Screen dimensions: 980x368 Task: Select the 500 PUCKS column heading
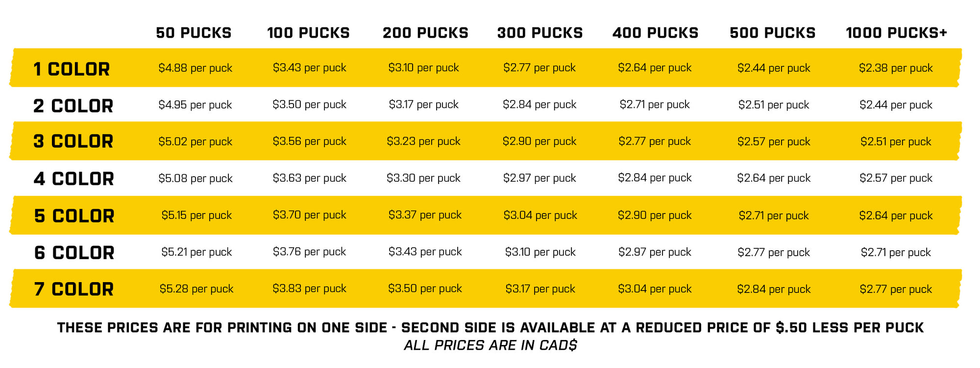click(772, 33)
